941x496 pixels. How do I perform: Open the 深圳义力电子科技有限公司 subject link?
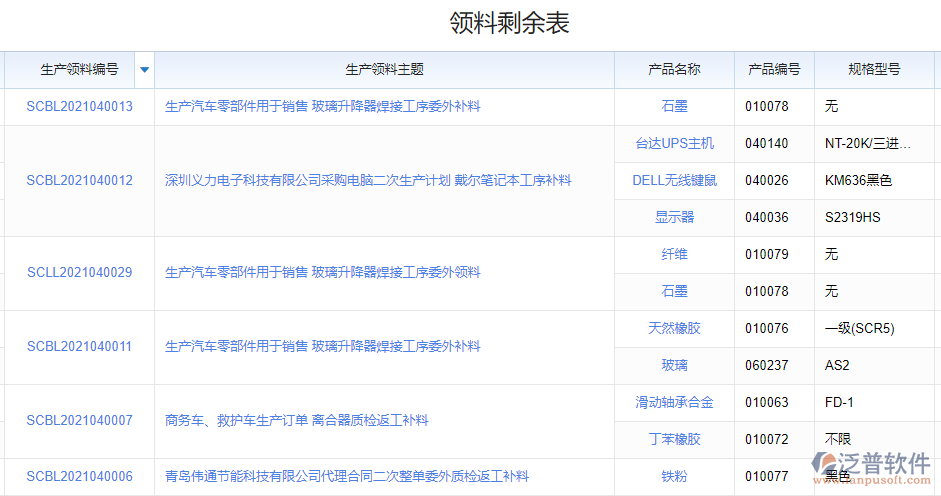click(368, 181)
